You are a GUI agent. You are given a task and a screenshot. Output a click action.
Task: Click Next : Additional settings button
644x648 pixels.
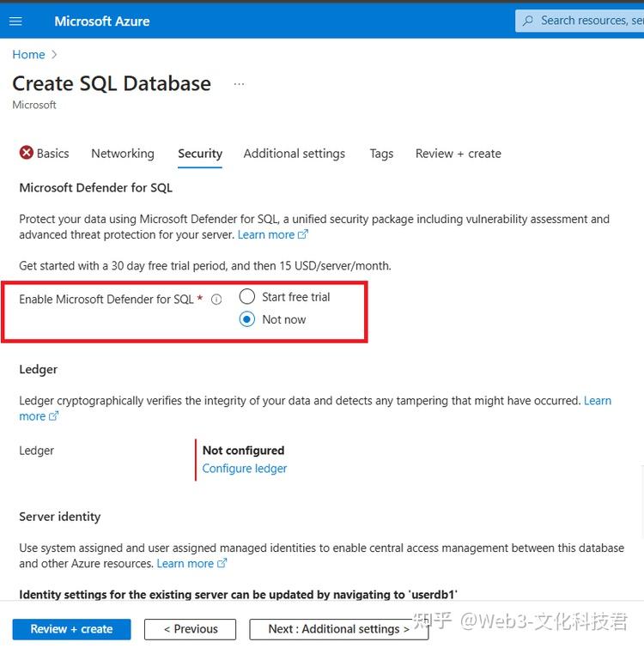[338, 629]
